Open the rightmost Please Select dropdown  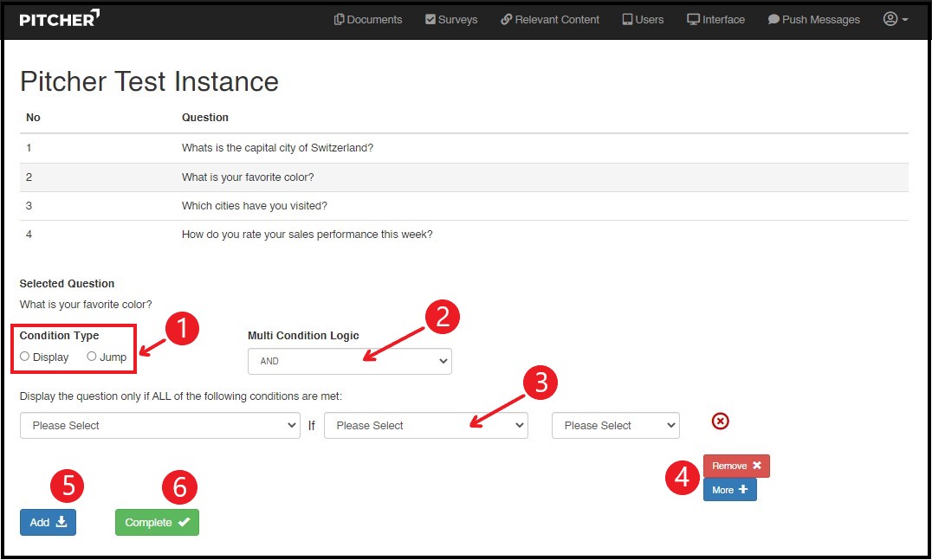[x=615, y=426]
